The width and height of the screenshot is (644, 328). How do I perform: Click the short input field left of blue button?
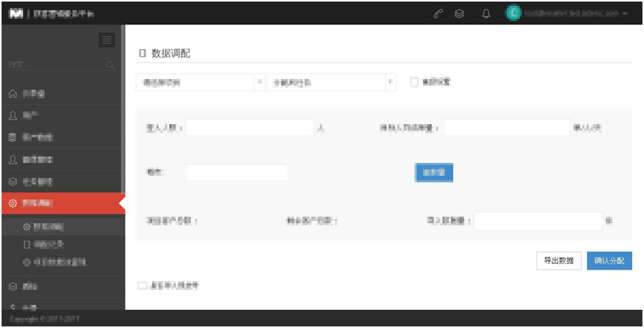coord(237,172)
